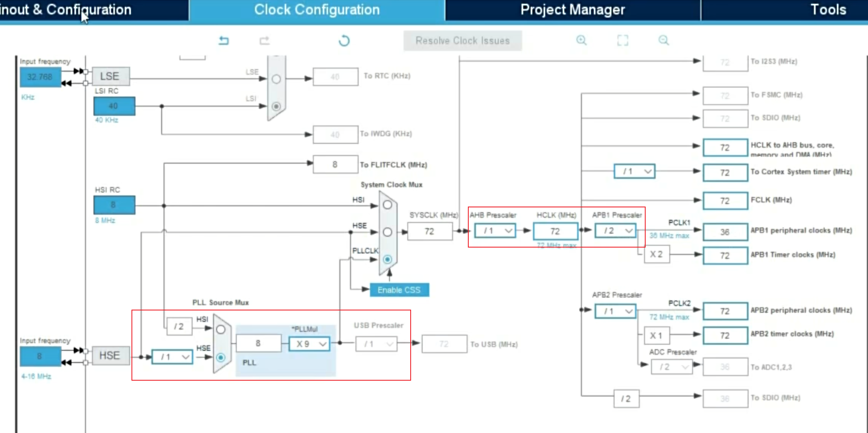Click the HSE input frequency box
The width and height of the screenshot is (868, 433).
coord(40,356)
